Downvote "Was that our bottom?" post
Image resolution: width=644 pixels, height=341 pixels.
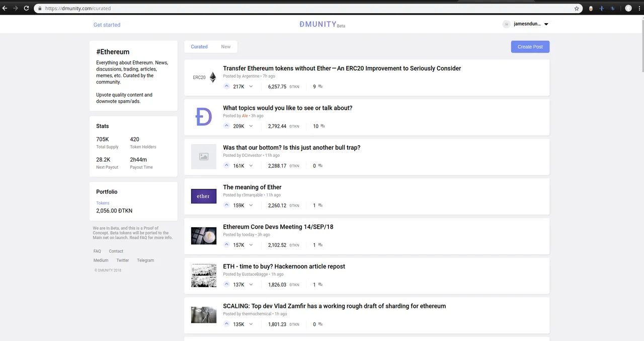[x=251, y=166]
